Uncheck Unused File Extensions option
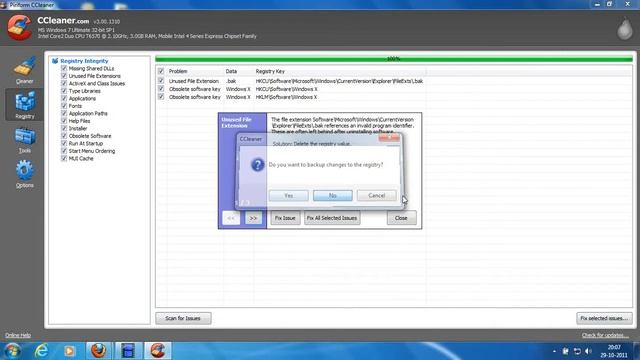 pos(64,76)
